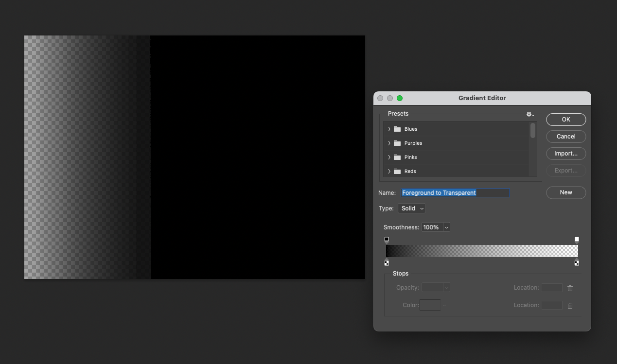The height and width of the screenshot is (364, 617).
Task: Open the Color swatch in the Stops section
Action: 430,305
